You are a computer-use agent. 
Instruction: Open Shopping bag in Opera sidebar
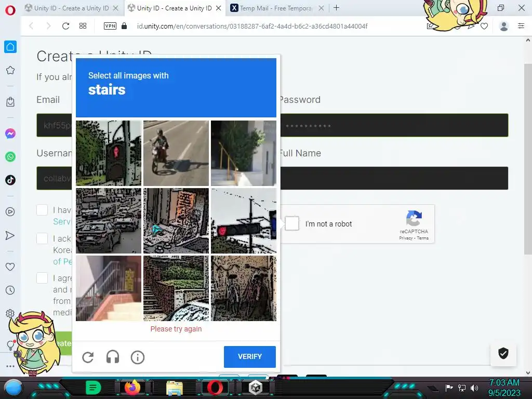(x=10, y=102)
